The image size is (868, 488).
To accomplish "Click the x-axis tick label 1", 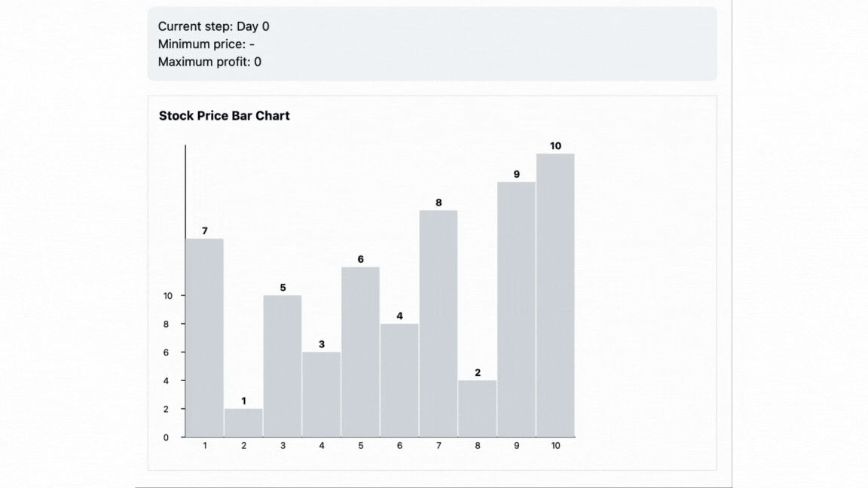I will point(205,445).
